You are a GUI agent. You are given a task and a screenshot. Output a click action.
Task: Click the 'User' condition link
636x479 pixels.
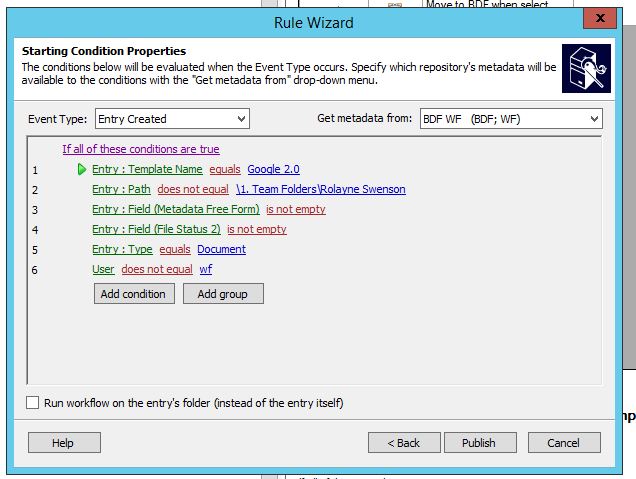[x=103, y=269]
